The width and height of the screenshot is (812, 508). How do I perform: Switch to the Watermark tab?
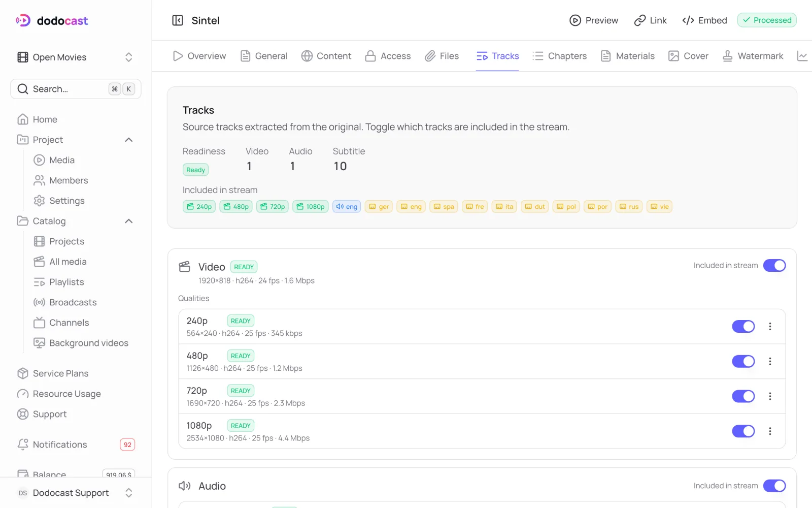point(753,56)
